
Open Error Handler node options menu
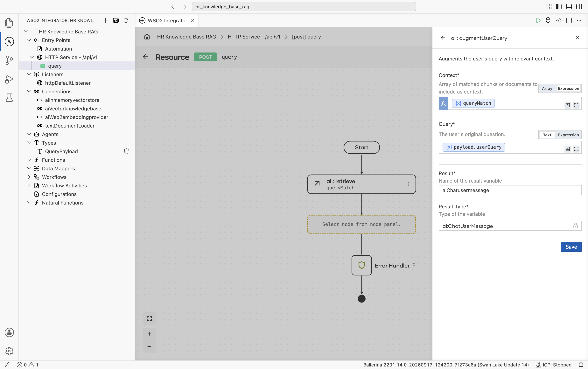coord(414,265)
